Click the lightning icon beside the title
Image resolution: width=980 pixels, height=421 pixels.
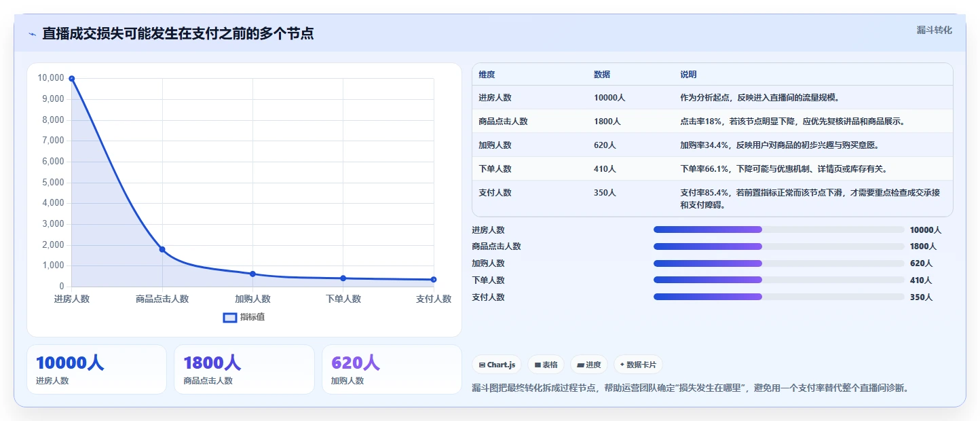coord(32,34)
